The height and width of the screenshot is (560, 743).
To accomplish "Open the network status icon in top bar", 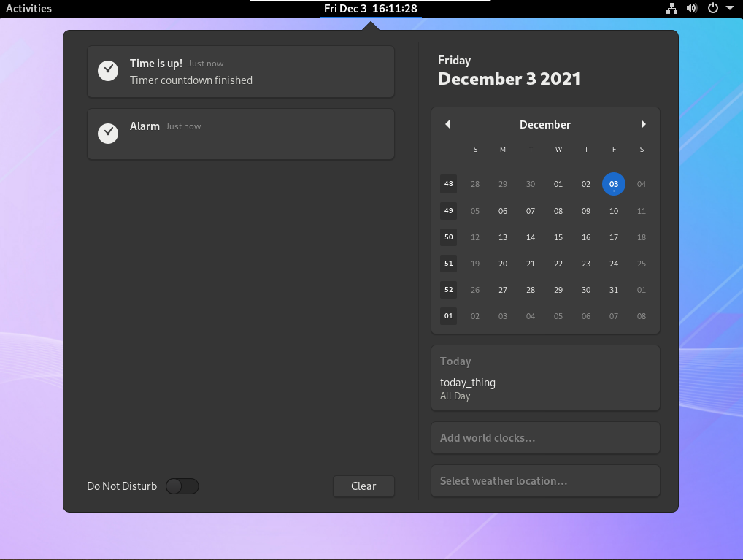I will point(671,9).
